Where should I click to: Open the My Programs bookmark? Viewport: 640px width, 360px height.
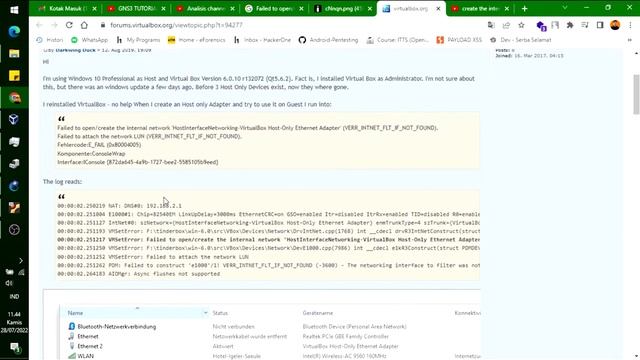[138, 40]
